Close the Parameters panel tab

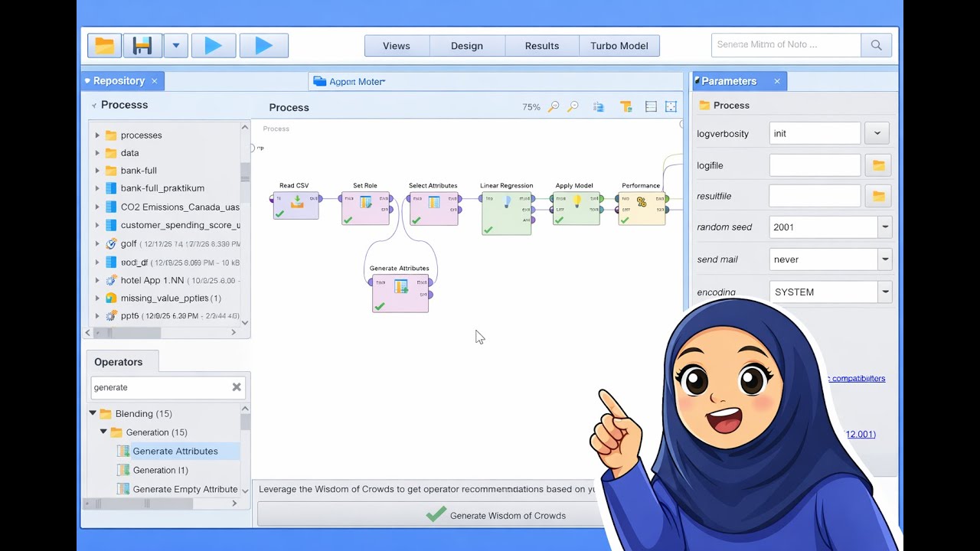click(x=777, y=81)
